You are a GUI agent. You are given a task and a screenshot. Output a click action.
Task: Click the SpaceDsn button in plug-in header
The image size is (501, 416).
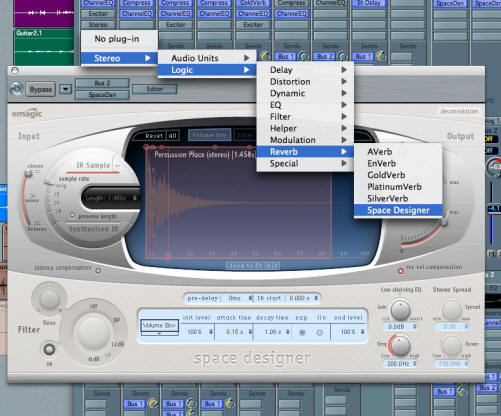[x=102, y=95]
